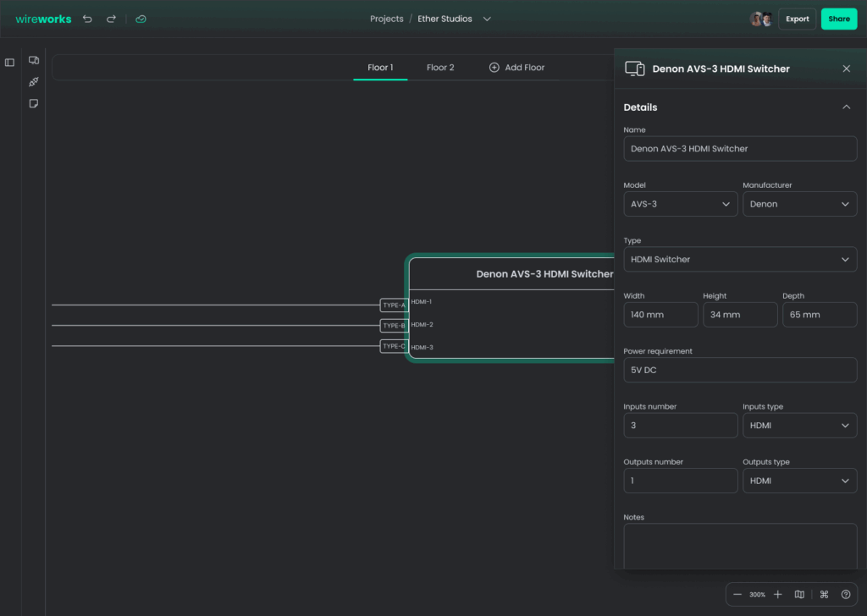The width and height of the screenshot is (867, 616).
Task: Open help question mark icon
Action: tap(846, 595)
